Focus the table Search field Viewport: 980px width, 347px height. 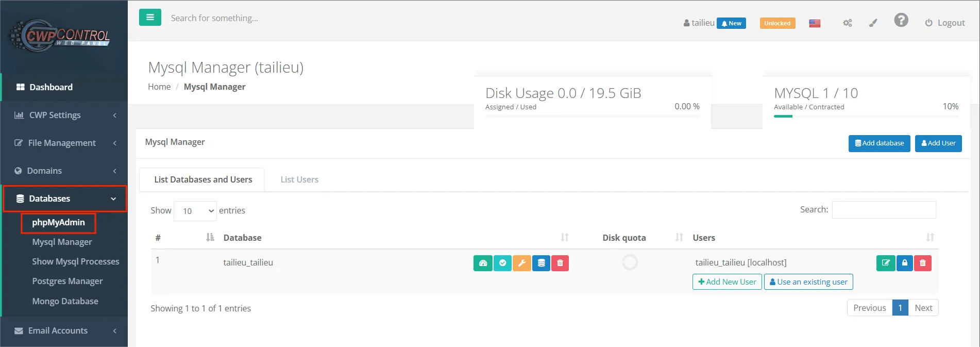[x=884, y=210]
